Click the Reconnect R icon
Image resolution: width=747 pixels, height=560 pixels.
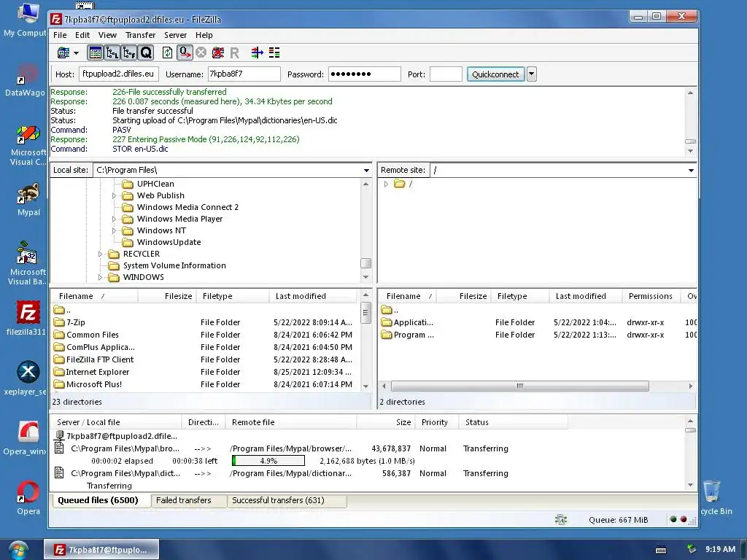234,52
